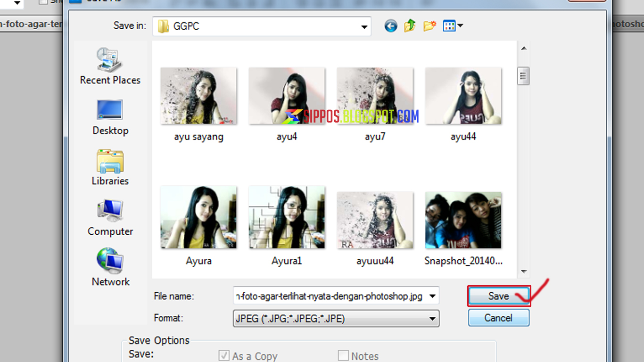Click the Save button
644x362 pixels.
pyautogui.click(x=499, y=296)
